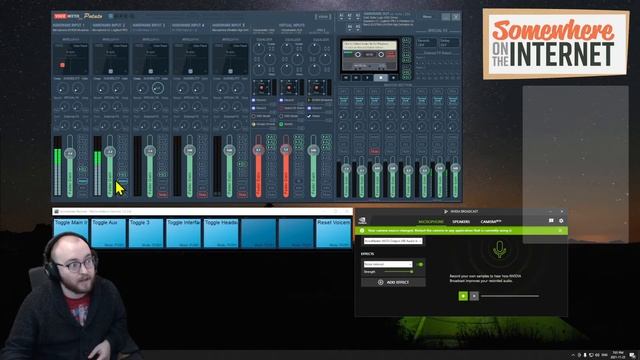The height and width of the screenshot is (360, 640).
Task: Open the Voicemeeter Menu button
Action: point(427,17)
